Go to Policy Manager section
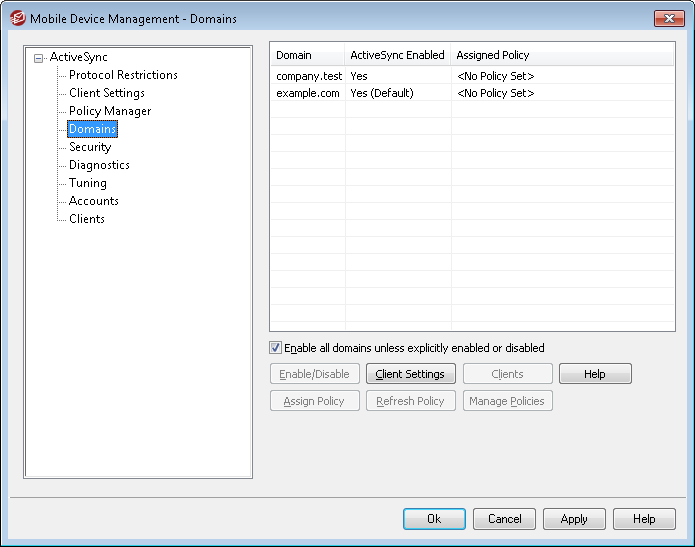 tap(110, 111)
